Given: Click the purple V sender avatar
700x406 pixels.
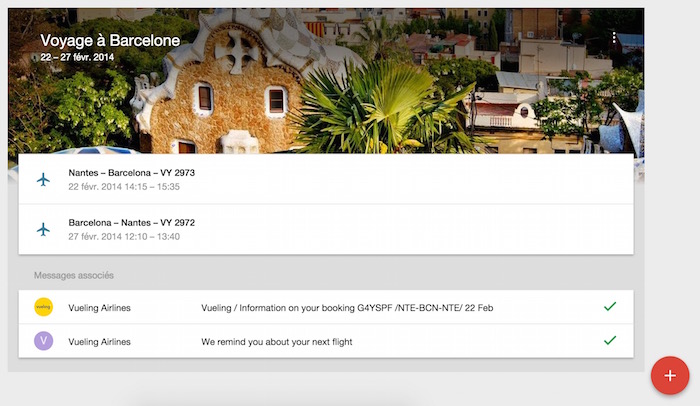Looking at the screenshot, I should (43, 341).
